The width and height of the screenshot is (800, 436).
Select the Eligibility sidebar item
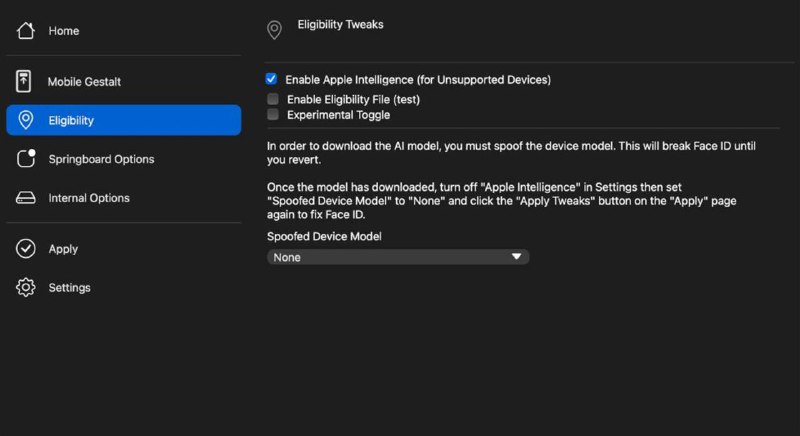point(123,120)
